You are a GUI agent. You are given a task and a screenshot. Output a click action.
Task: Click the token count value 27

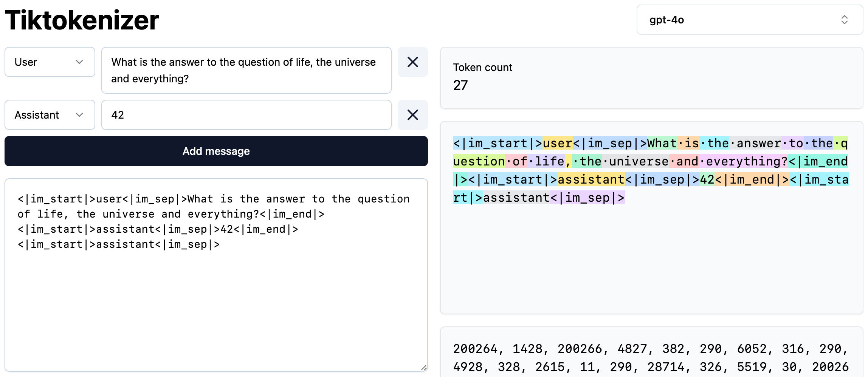point(460,85)
